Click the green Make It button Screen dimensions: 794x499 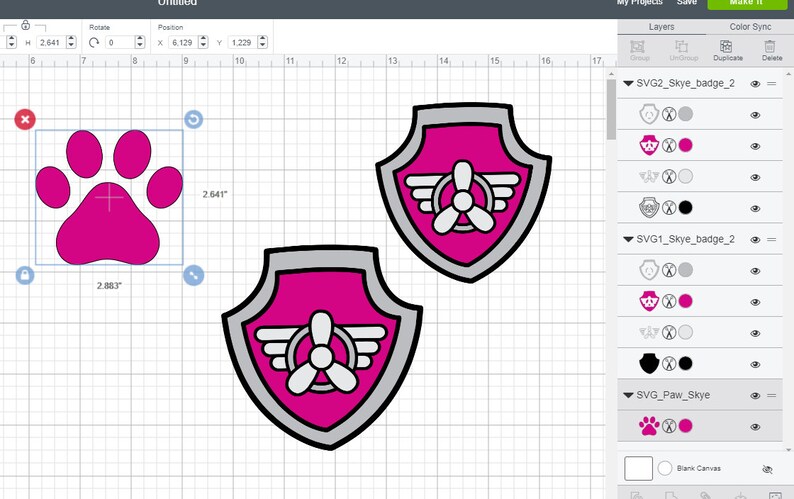point(746,3)
